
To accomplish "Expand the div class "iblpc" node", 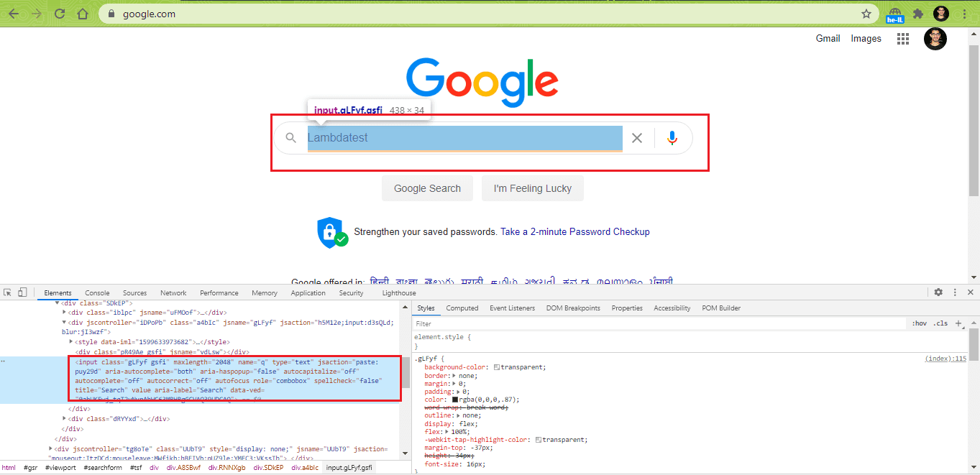I will pos(64,313).
